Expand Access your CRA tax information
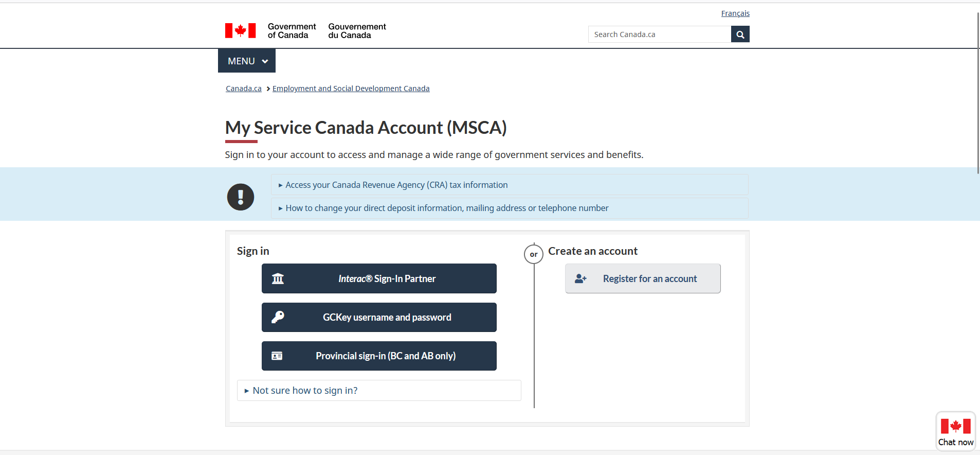Image resolution: width=980 pixels, height=455 pixels. point(510,185)
